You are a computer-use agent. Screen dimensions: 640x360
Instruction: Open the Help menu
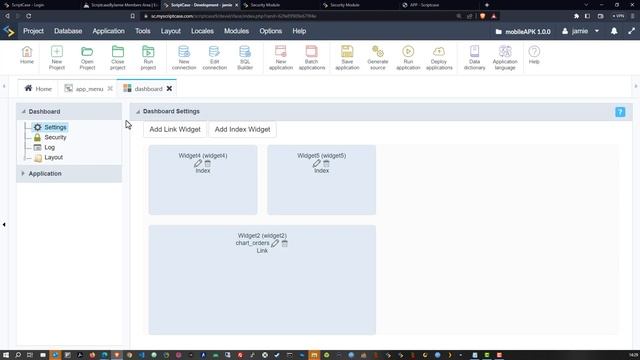tap(299, 31)
